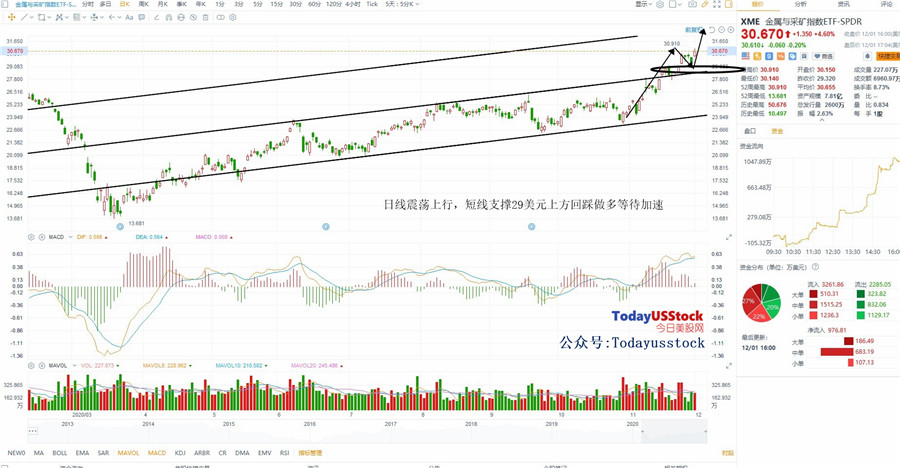
Task: Expand the MACD indicator dropdown arrow
Action: tap(71, 237)
